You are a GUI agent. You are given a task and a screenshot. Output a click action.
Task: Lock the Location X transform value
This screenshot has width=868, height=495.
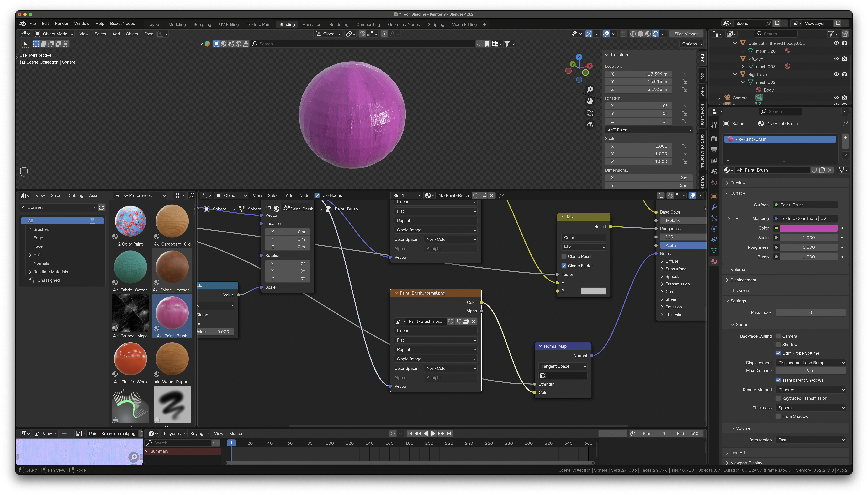point(685,74)
